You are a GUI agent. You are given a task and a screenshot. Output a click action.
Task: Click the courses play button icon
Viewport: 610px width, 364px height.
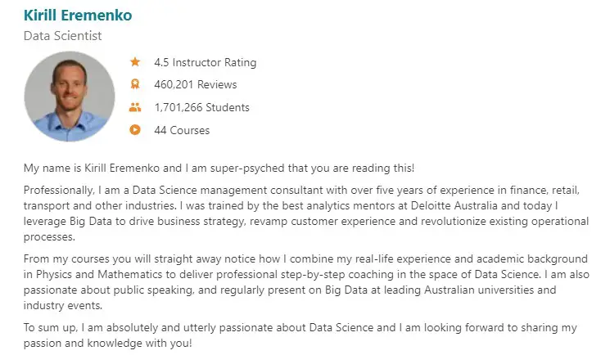(x=135, y=130)
